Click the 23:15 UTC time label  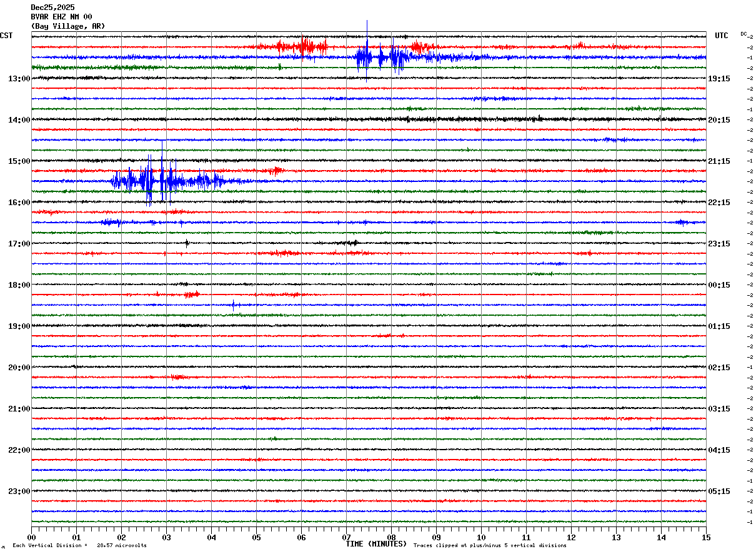pyautogui.click(x=719, y=244)
